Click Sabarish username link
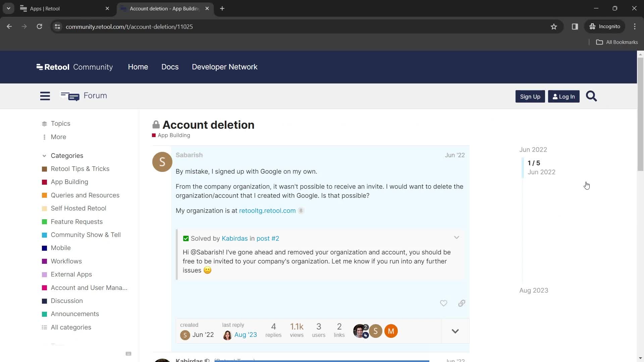The height and width of the screenshot is (362, 644). click(x=189, y=155)
